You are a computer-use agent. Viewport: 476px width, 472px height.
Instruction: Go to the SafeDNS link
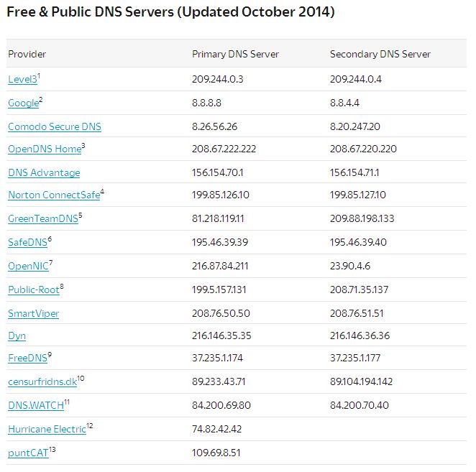pyautogui.click(x=27, y=242)
